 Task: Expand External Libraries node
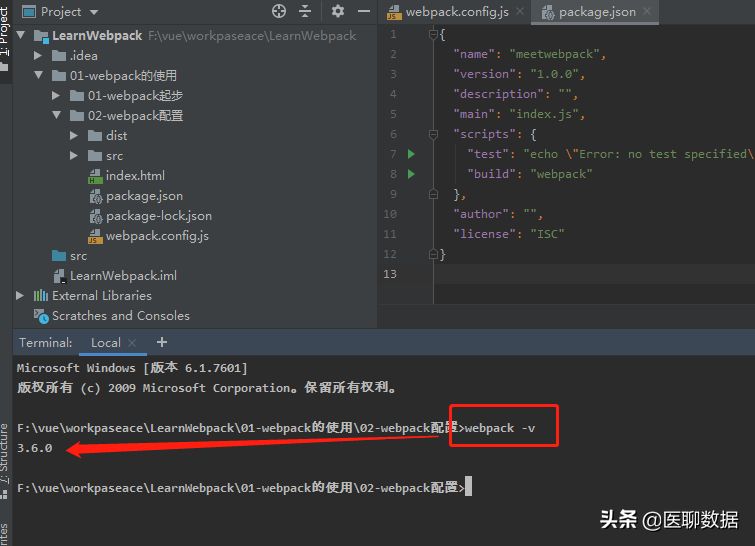20,296
